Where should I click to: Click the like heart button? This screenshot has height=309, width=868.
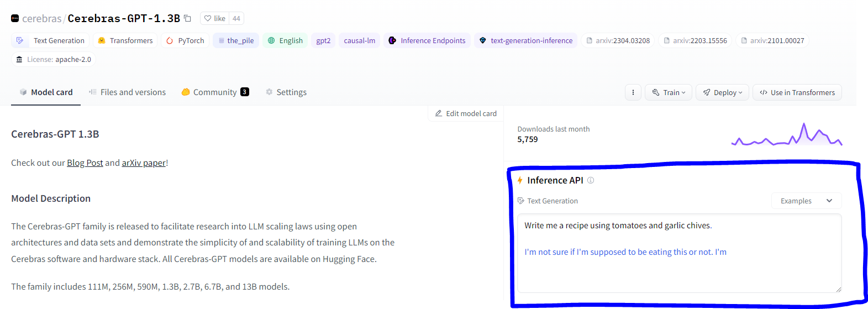[x=215, y=18]
